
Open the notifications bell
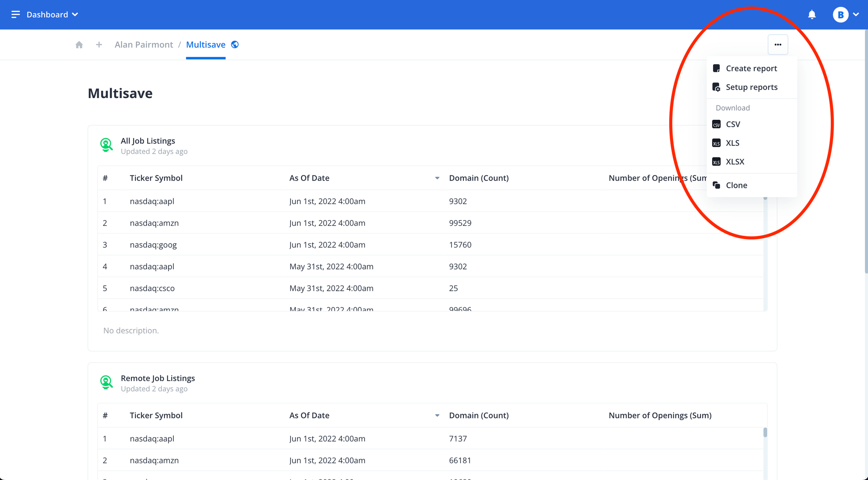point(812,15)
